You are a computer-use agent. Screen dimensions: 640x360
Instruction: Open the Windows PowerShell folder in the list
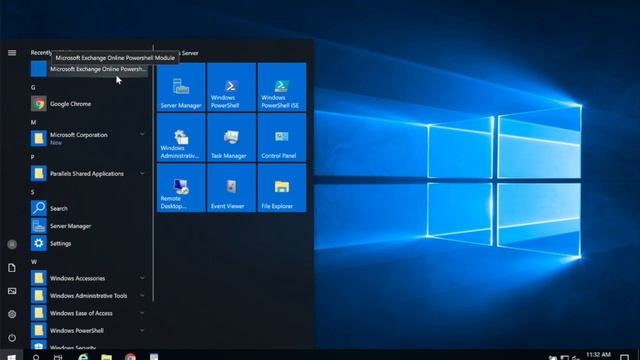(89, 331)
